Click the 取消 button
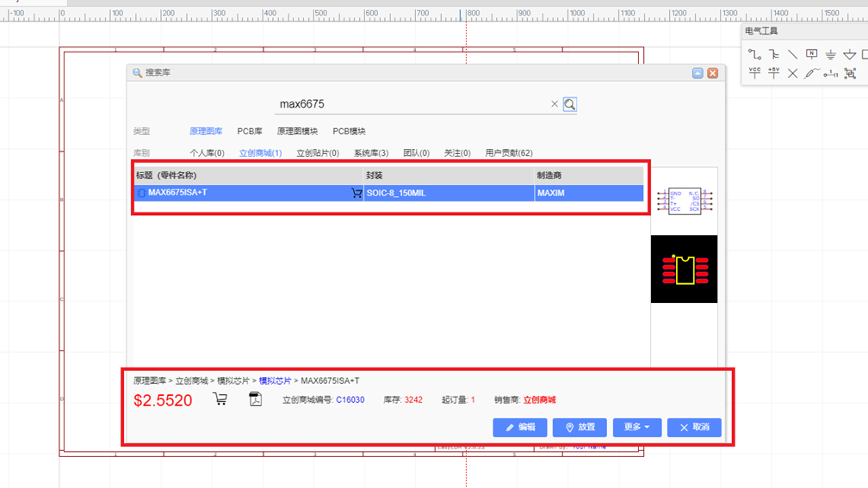Image resolution: width=868 pixels, height=488 pixels. pos(694,427)
